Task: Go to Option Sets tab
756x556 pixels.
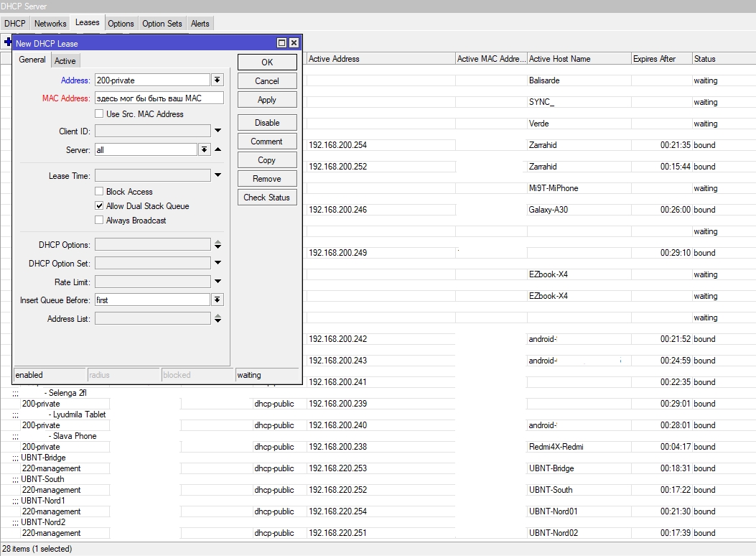Action: [162, 24]
